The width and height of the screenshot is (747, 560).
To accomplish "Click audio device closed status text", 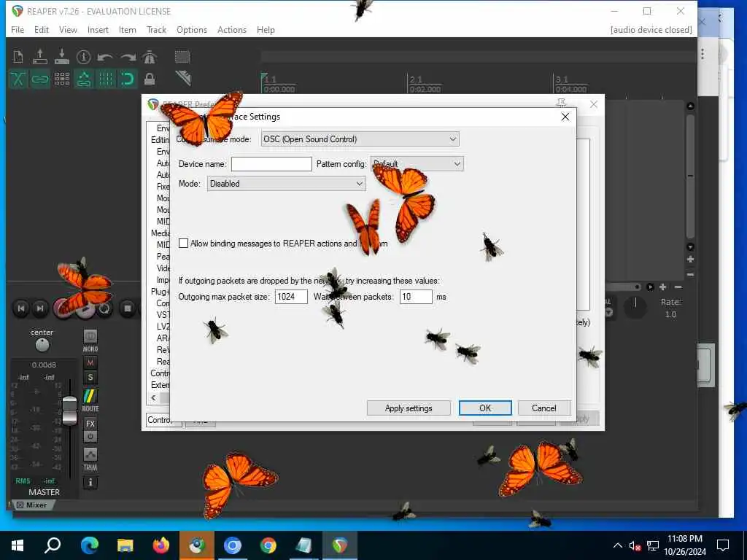I will pos(651,29).
